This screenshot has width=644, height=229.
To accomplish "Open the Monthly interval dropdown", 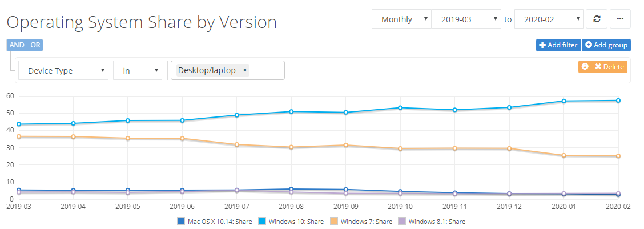I will [x=401, y=19].
